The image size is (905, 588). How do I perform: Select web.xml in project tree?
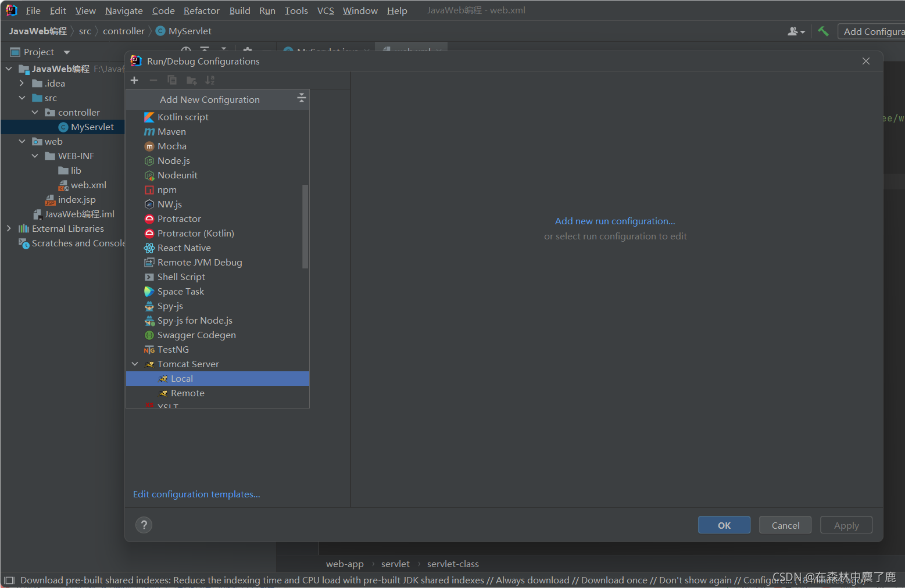pyautogui.click(x=82, y=185)
